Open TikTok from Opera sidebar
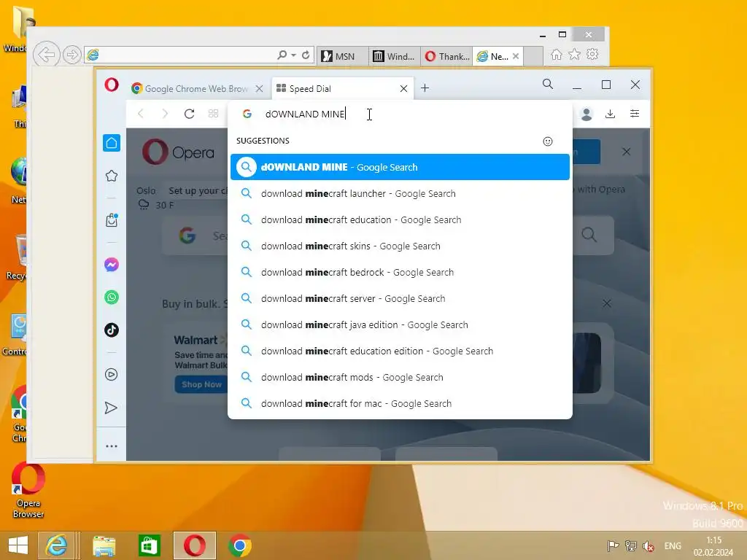This screenshot has width=747, height=560. (112, 330)
